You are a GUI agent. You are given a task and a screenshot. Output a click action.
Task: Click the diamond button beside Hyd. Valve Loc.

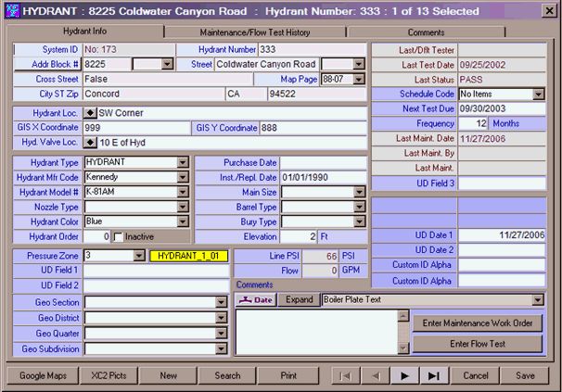click(90, 143)
